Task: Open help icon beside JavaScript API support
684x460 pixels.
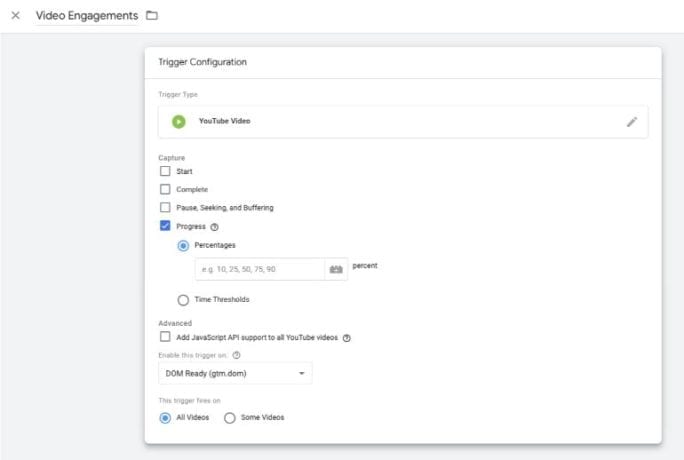Action: pyautogui.click(x=346, y=338)
